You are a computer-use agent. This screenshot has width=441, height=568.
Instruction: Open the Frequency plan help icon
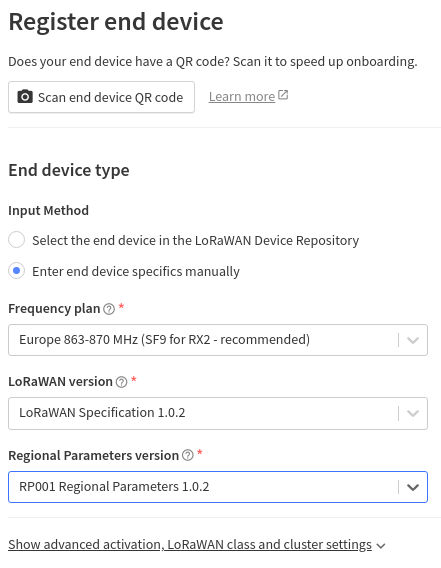[x=109, y=309]
